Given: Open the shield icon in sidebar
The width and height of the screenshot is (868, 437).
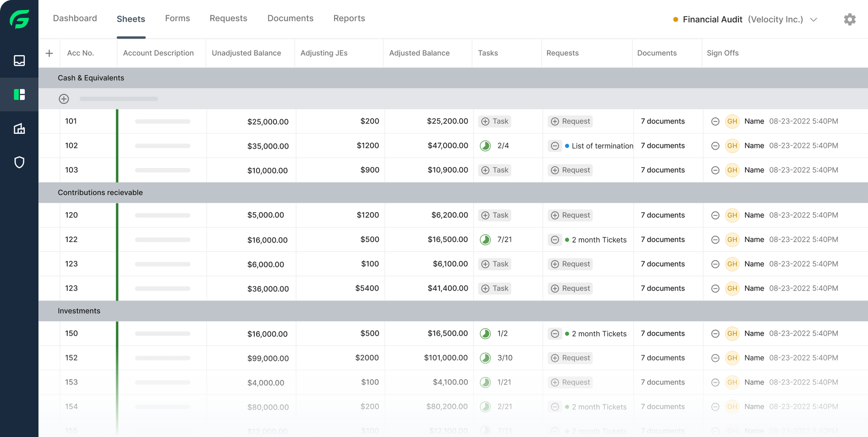Looking at the screenshot, I should pos(20,162).
